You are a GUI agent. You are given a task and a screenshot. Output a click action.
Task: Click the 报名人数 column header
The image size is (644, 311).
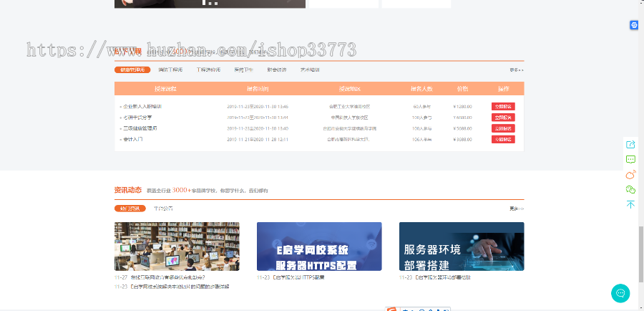click(421, 89)
